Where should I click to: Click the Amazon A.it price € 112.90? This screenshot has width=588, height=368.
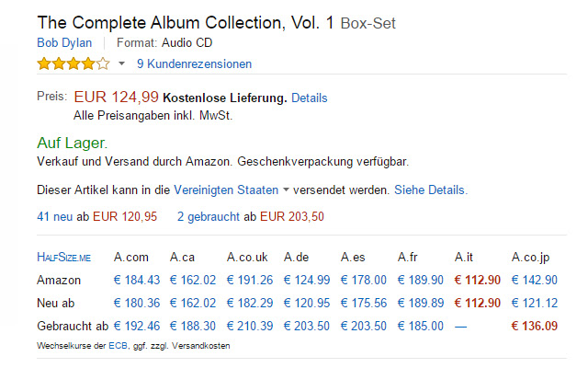(x=478, y=280)
